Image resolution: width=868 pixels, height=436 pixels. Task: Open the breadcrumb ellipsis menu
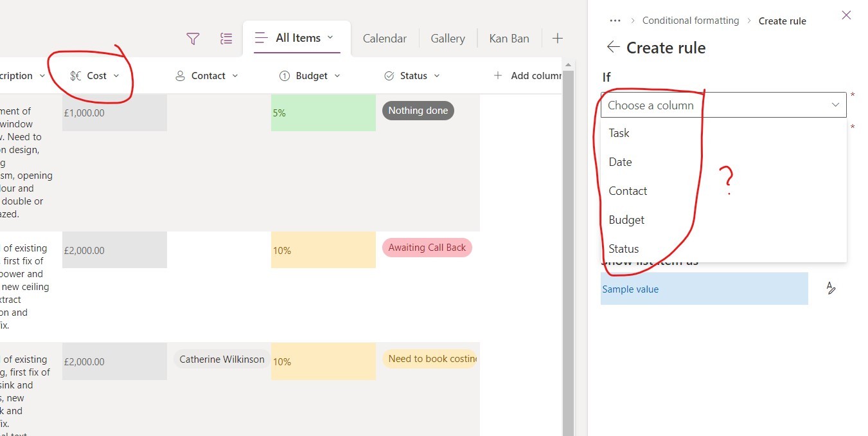(x=615, y=21)
